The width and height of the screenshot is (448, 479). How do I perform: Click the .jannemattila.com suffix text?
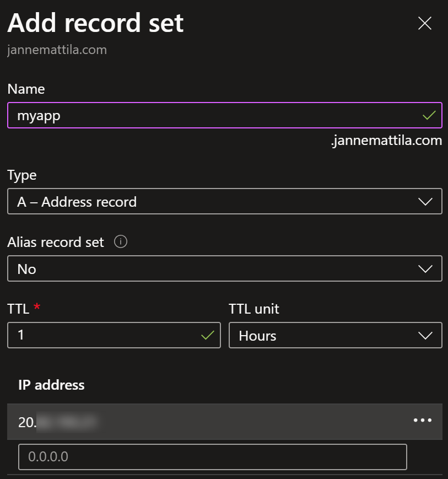387,141
